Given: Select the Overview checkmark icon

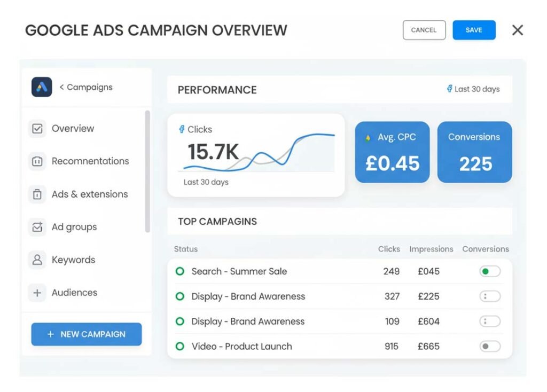Looking at the screenshot, I should click(x=37, y=129).
